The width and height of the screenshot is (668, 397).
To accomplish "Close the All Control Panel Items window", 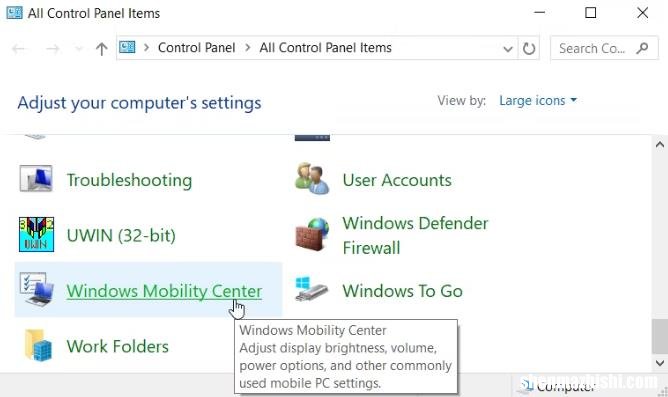I will click(642, 13).
